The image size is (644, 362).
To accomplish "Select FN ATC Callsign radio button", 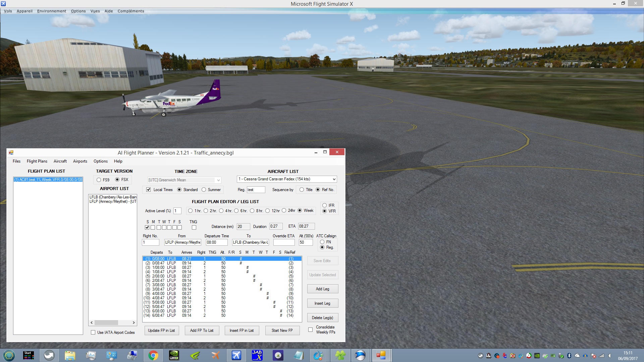I will coord(322,242).
